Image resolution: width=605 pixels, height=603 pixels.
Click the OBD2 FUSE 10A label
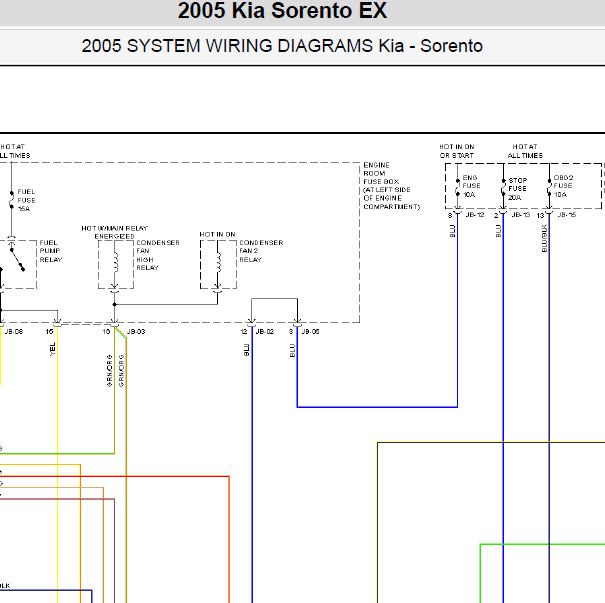point(563,186)
